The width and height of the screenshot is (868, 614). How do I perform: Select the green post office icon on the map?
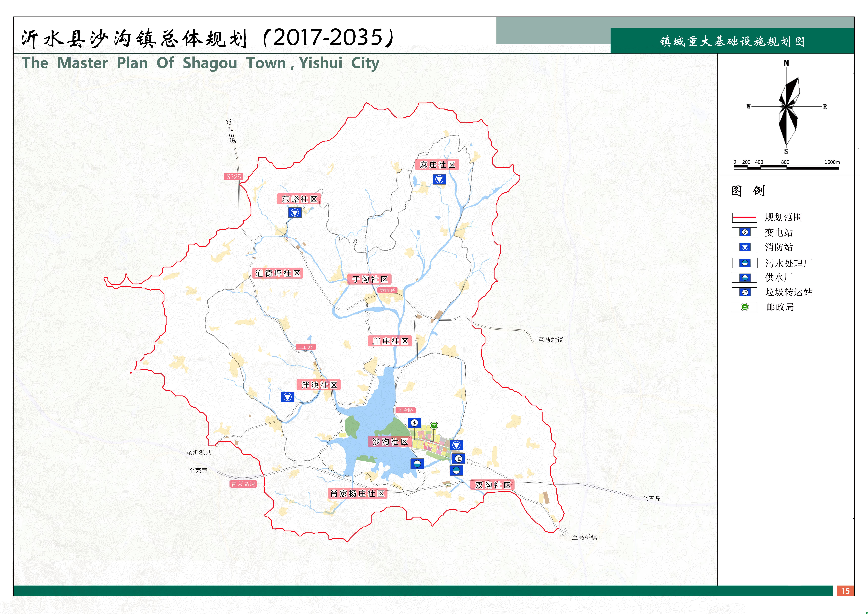[x=434, y=426]
